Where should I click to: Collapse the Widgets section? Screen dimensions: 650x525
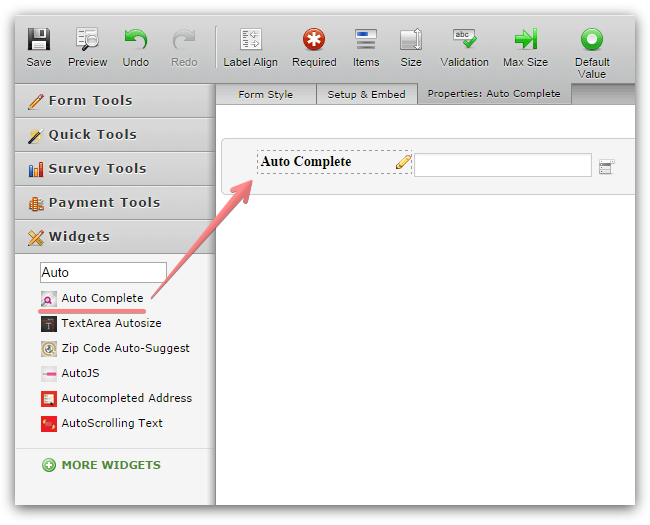point(115,237)
